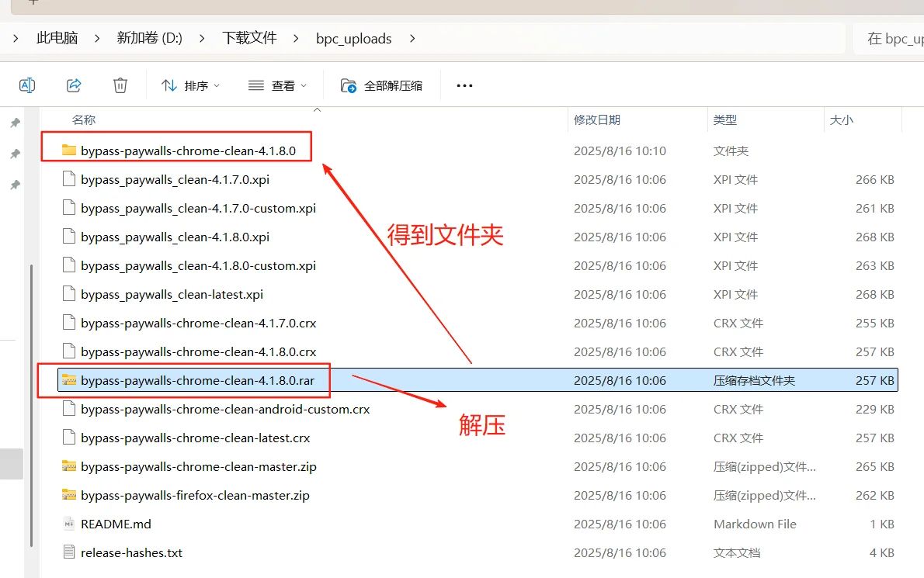Click the README.md markdown file icon
Viewport: 924px width, 578px height.
click(x=68, y=524)
